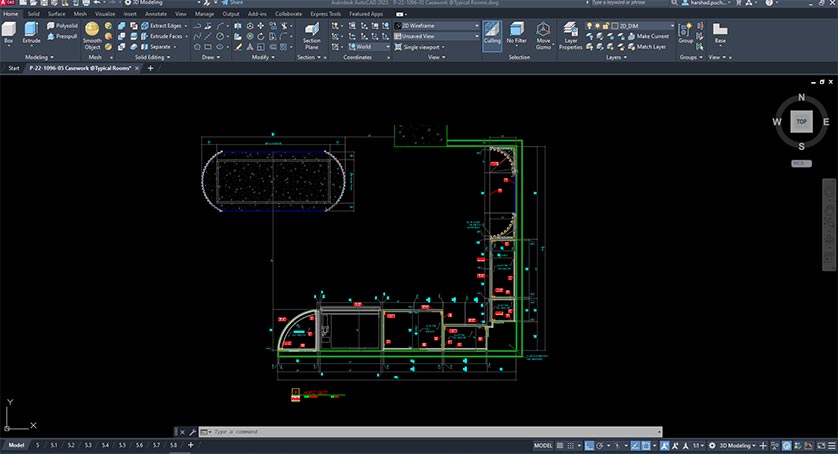Activate the Move Gizmo tool
Screen dimensions: 838x454
543,38
